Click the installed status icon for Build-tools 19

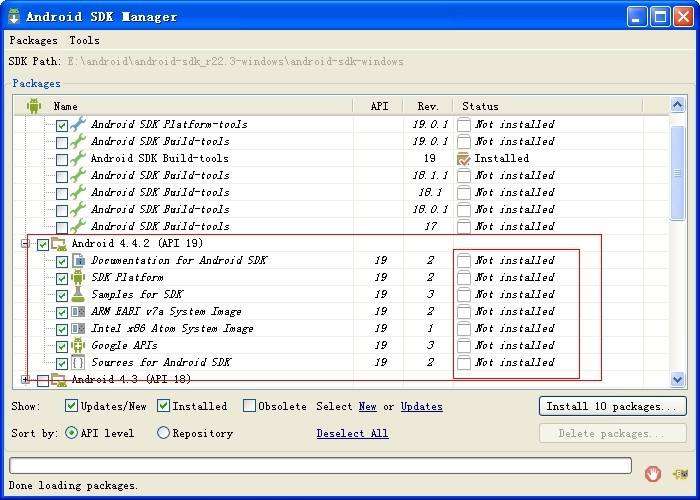pos(464,158)
